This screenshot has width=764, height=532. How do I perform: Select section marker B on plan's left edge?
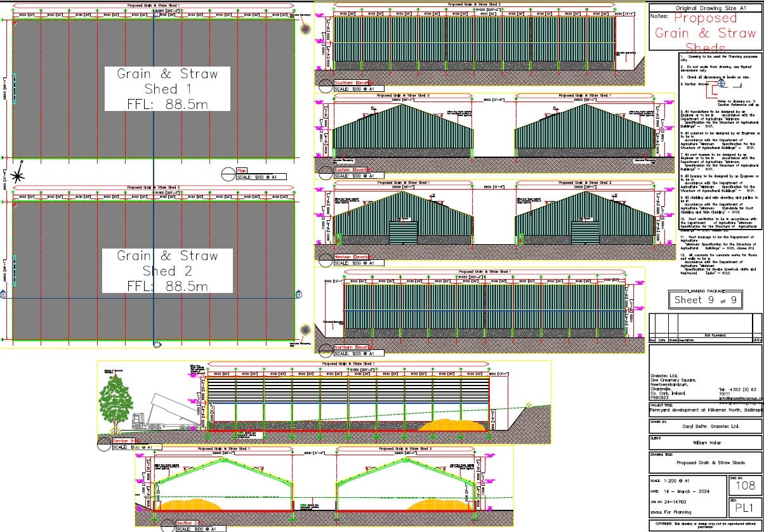pyautogui.click(x=3, y=294)
